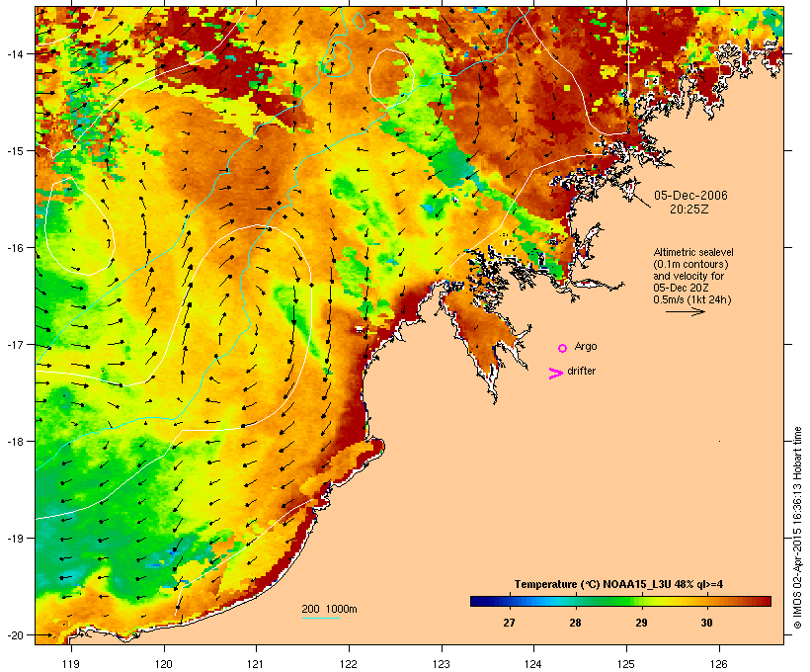This screenshot has width=810, height=672.
Task: Click the temperature colorbar at 30 degrees
Action: (706, 601)
